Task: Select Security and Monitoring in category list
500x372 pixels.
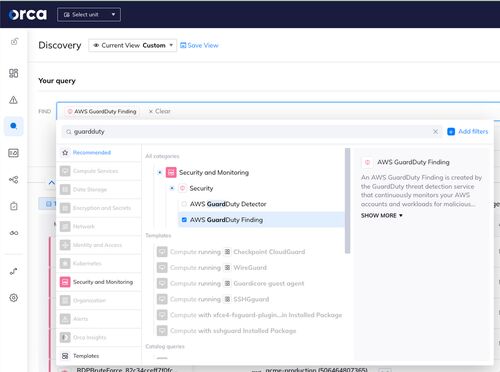Action: tap(99, 282)
